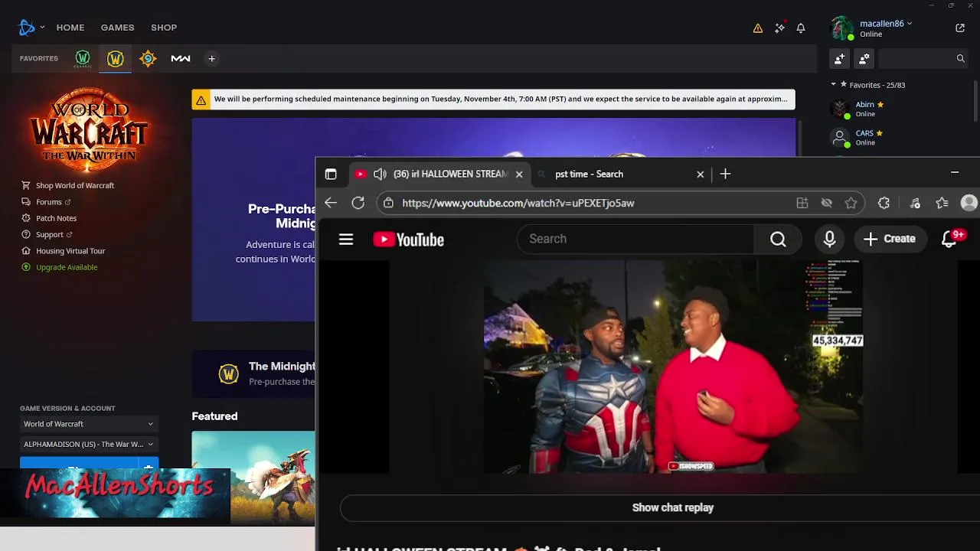Click the YouTube search input field
The height and width of the screenshot is (551, 980).
(x=635, y=240)
